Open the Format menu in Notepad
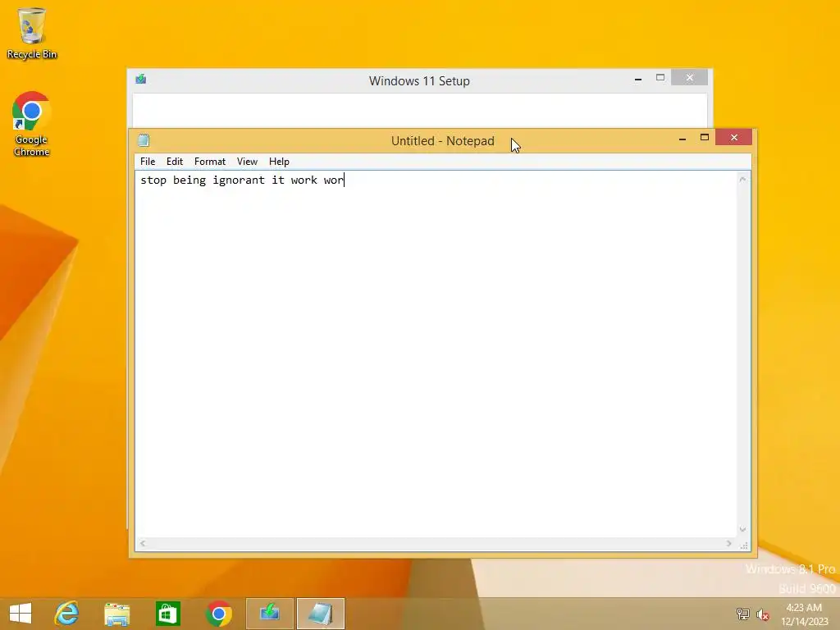This screenshot has width=840, height=630. pyautogui.click(x=210, y=162)
